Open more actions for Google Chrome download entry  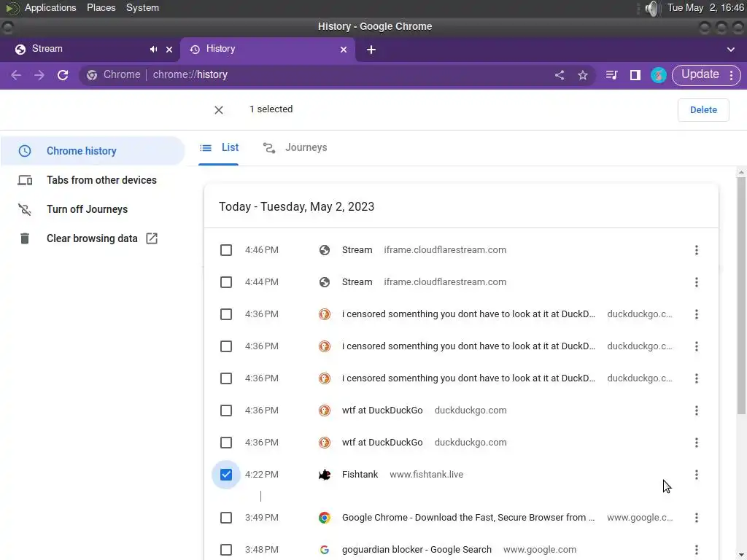click(697, 518)
